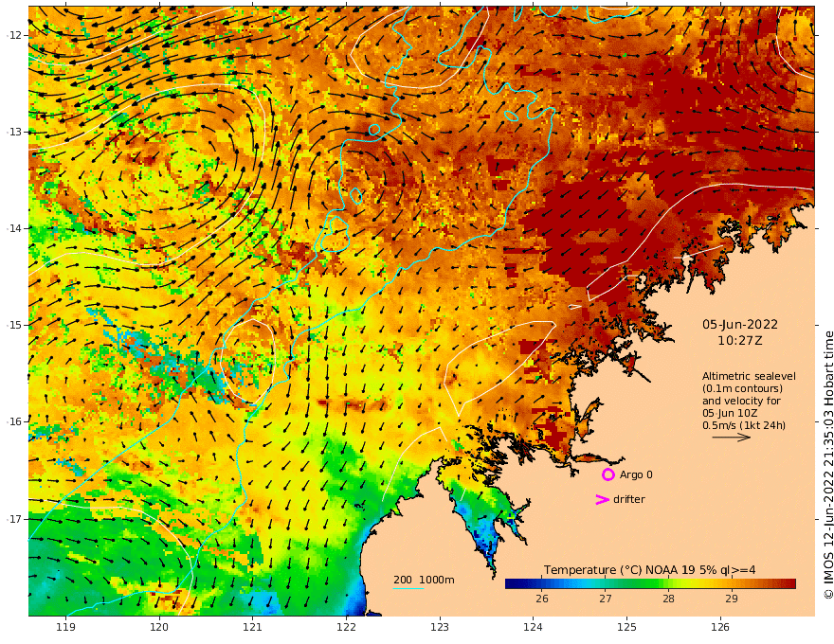Click colorbar tick label 27
The width and height of the screenshot is (834, 644).
click(x=606, y=599)
